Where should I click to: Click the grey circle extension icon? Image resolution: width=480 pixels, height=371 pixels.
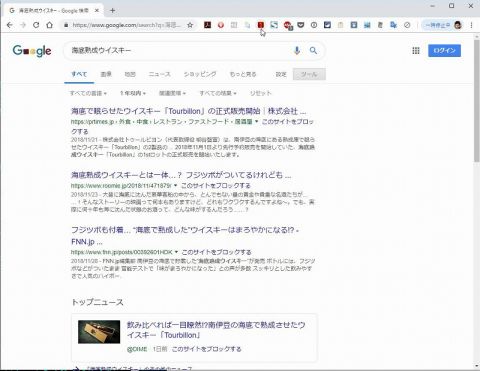(x=314, y=25)
